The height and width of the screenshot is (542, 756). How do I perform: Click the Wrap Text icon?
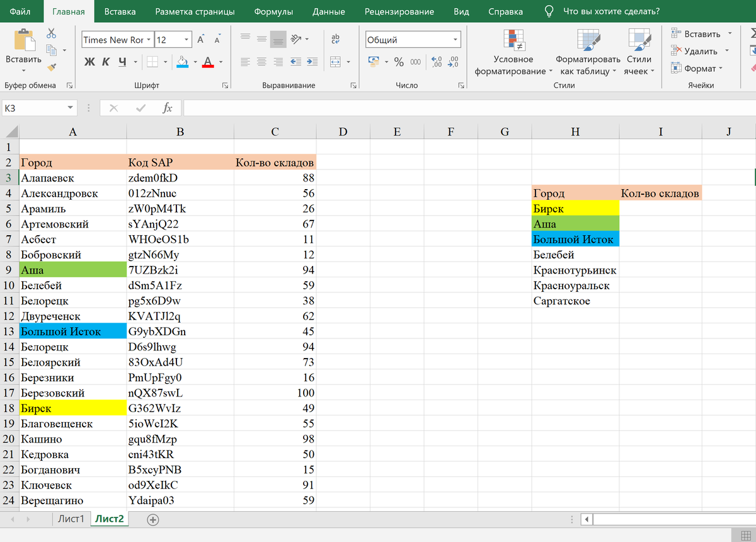click(336, 39)
